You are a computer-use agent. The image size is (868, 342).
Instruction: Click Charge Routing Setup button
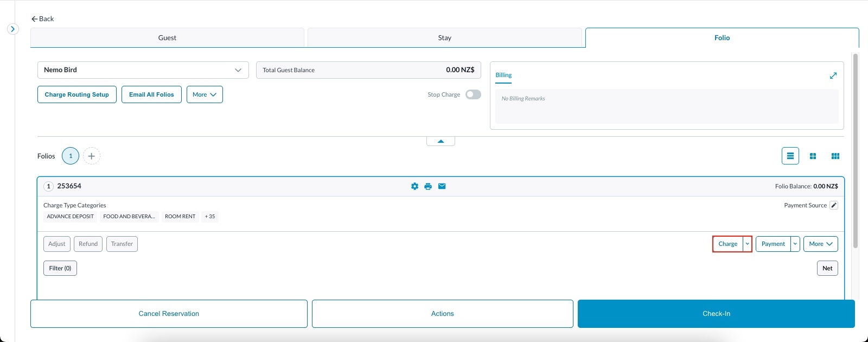77,94
